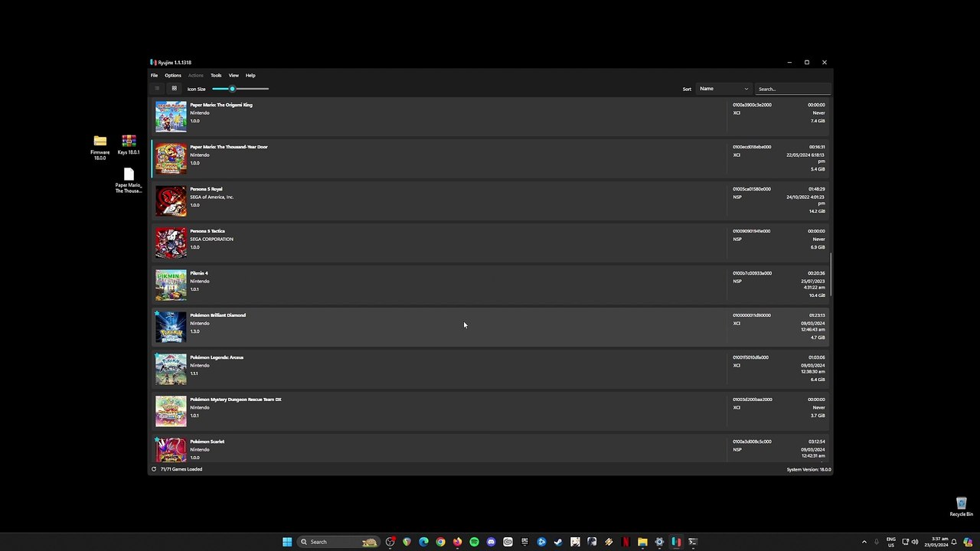Image resolution: width=980 pixels, height=551 pixels.
Task: Click the "71/71 Games Loaded" status text
Action: pos(181,469)
